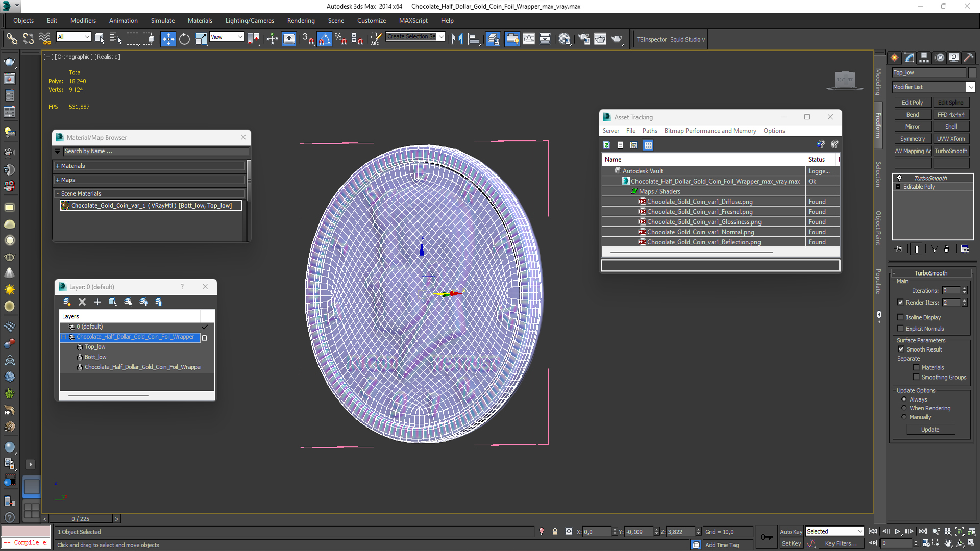Open the MAXScript menu
This screenshot has width=980, height=551.
413,21
